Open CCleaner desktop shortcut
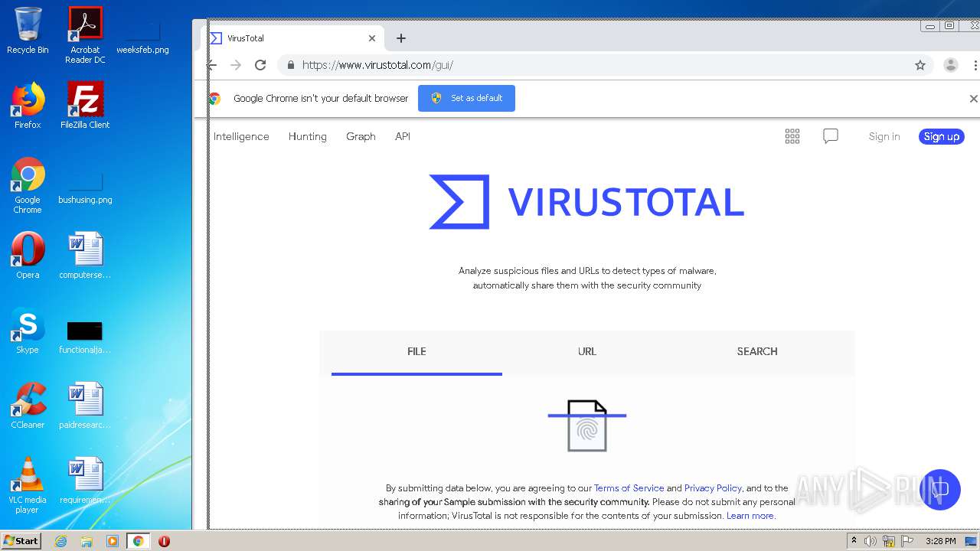 (28, 406)
